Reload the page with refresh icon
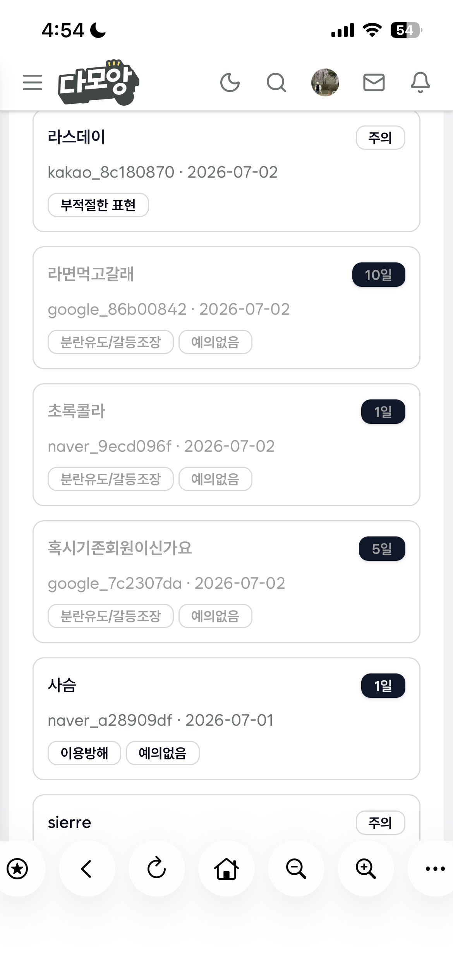 pos(156,869)
